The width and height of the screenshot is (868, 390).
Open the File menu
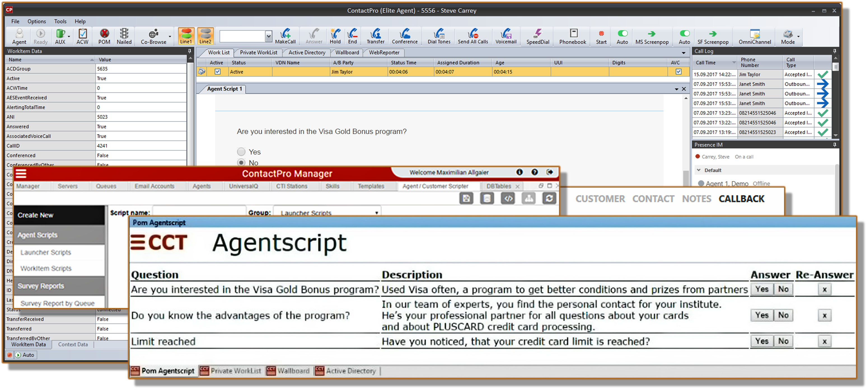(x=15, y=21)
